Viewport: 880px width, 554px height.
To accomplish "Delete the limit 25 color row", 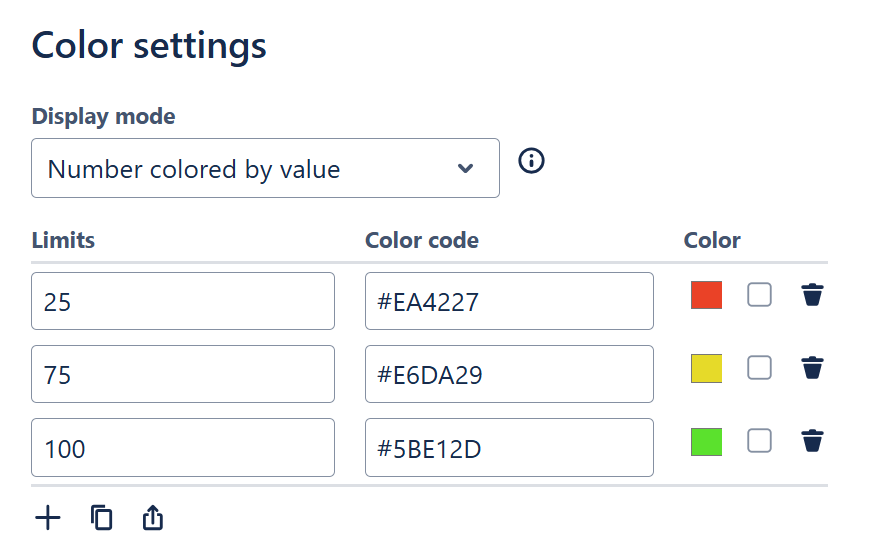I will tap(812, 295).
